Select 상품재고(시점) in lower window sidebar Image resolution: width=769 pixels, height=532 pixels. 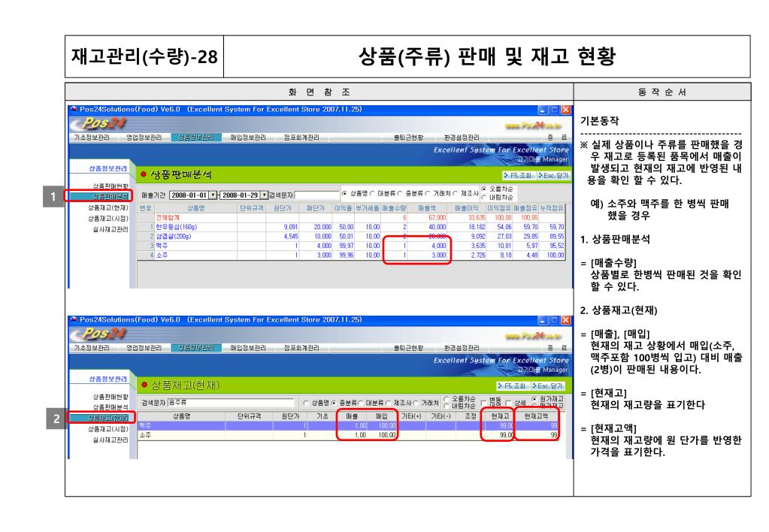[108, 429]
